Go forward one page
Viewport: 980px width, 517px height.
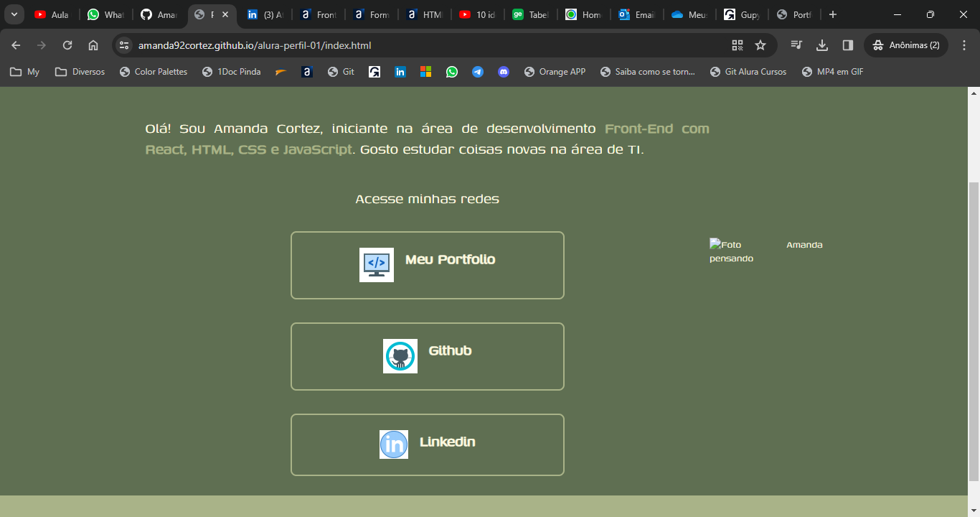pos(42,45)
